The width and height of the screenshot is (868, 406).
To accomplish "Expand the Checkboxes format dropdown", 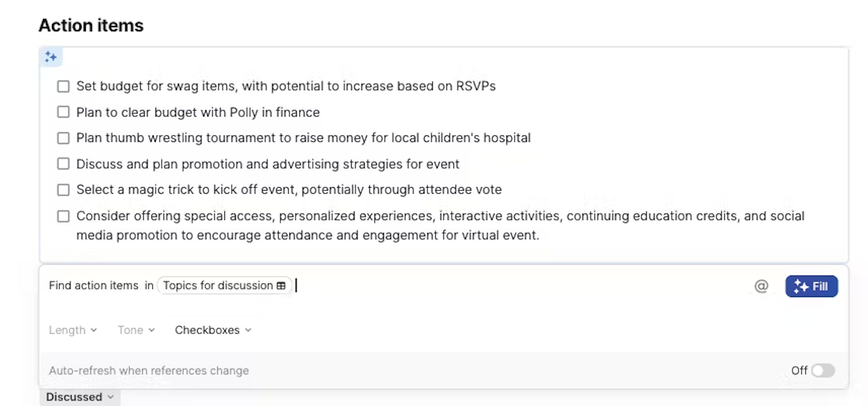I will pyautogui.click(x=213, y=330).
